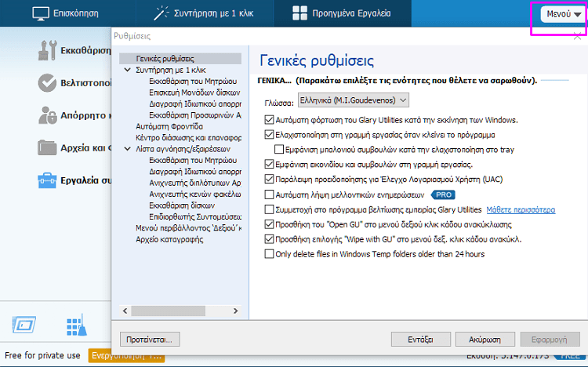Toggle Ελαχιστοποίηση στη γραμμή εργασίας checkbox
This screenshot has height=367, width=588.
[269, 135]
